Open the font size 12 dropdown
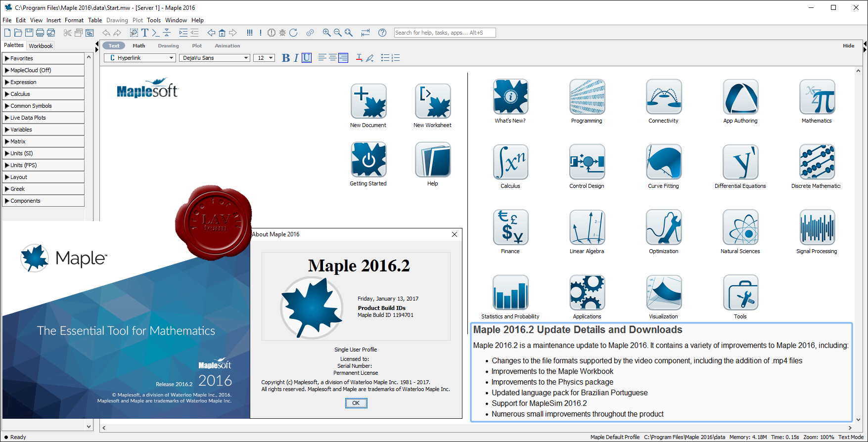 pyautogui.click(x=264, y=58)
